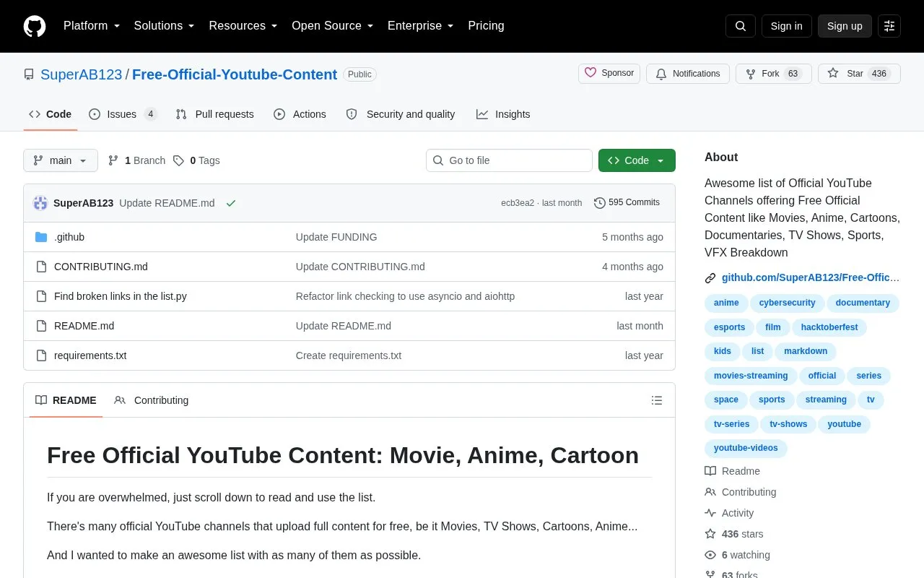Screen dimensions: 924x578
Task: Click the anime topic tag
Action: pos(726,303)
